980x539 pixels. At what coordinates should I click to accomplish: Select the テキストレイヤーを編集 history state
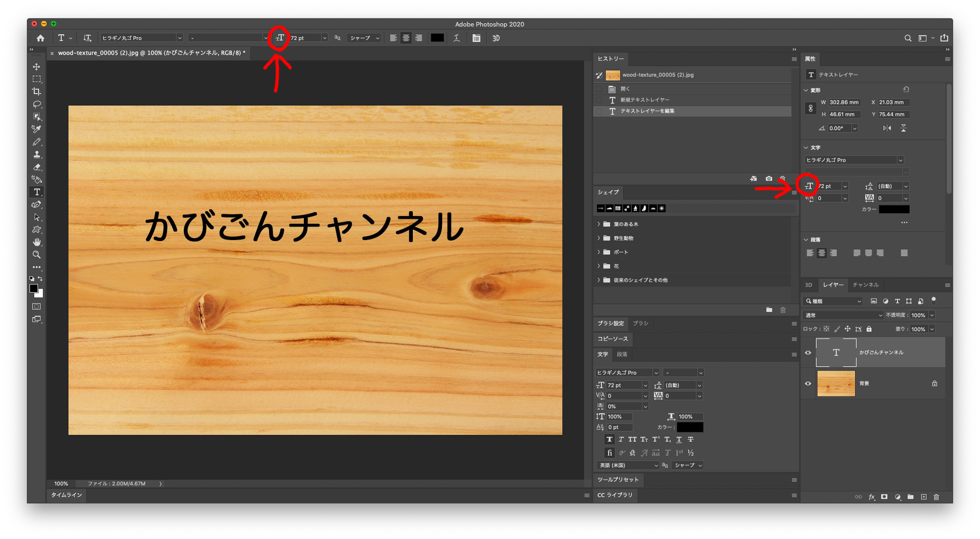(648, 111)
